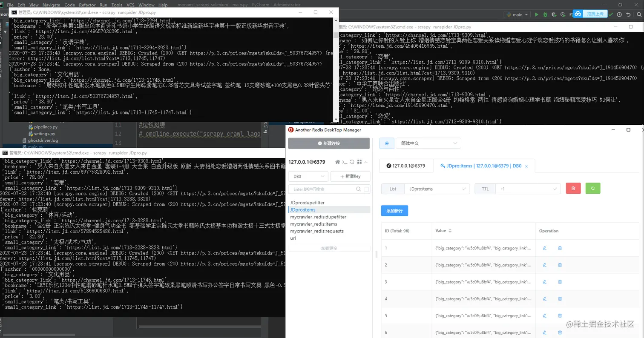Open the Navigate menu in PyCharm
The image size is (644, 338).
(51, 5)
